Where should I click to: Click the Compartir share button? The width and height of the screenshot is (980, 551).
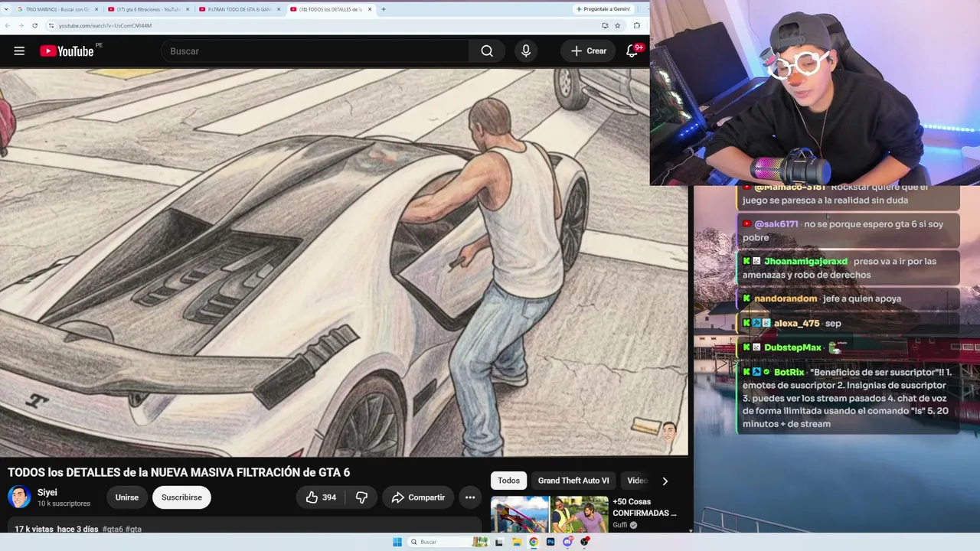click(418, 497)
